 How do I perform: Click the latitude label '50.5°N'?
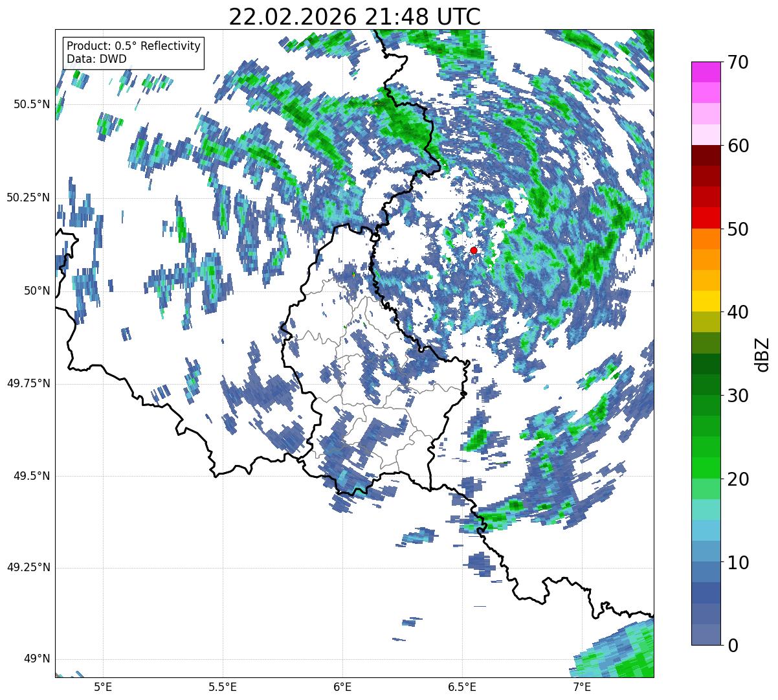coord(32,105)
